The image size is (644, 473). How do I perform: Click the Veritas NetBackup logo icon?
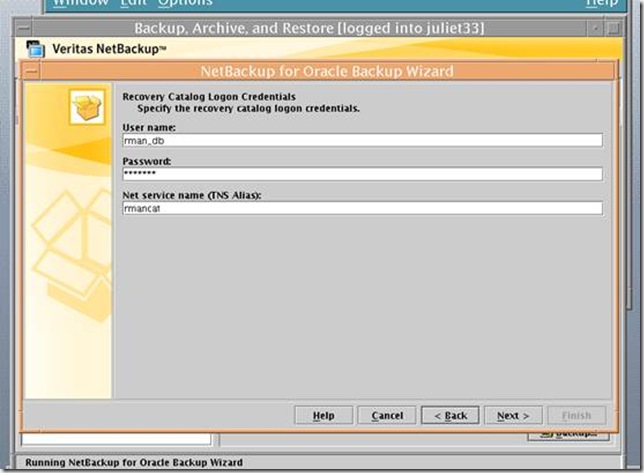coord(36,49)
